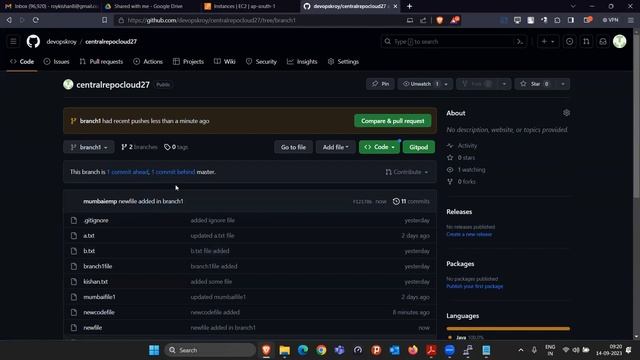Expand the Star lists dropdown arrow
The image size is (640, 360).
[x=563, y=84]
